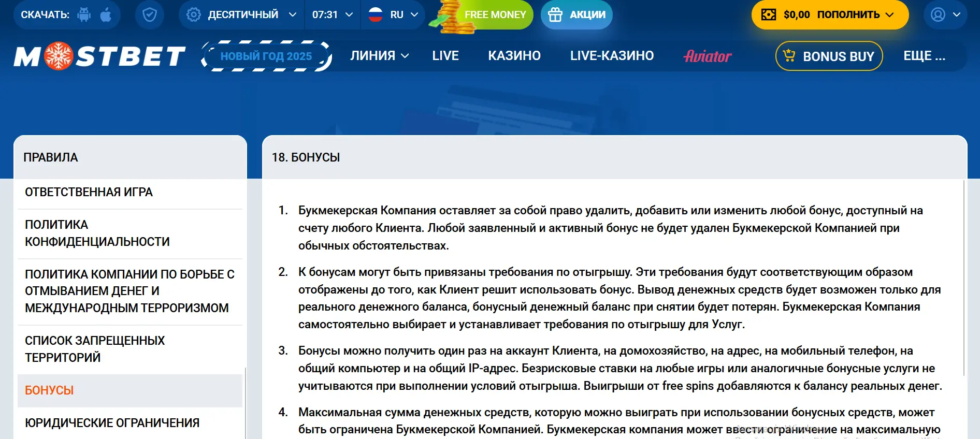Click the Russian flag icon
The height and width of the screenshot is (439, 980).
376,14
